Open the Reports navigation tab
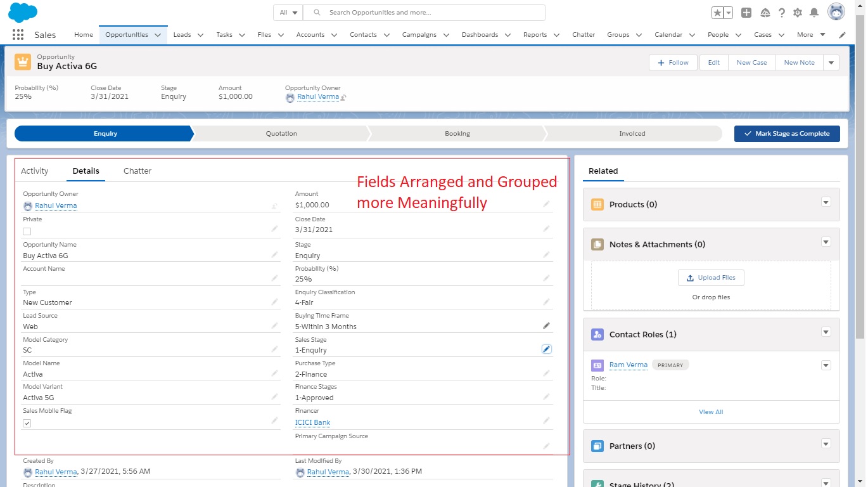Screen dimensions: 868x487 coord(535,35)
